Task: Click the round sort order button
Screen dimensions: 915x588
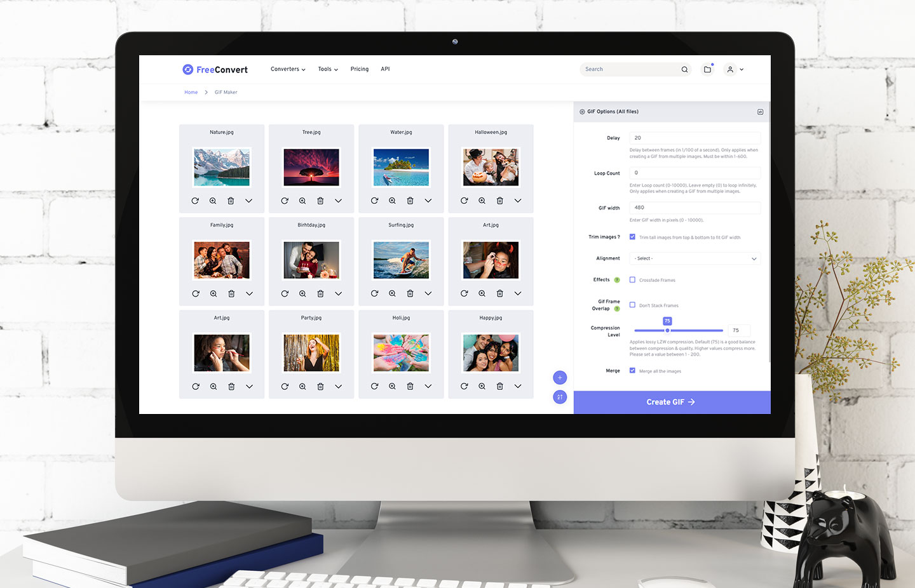Action: pos(560,397)
